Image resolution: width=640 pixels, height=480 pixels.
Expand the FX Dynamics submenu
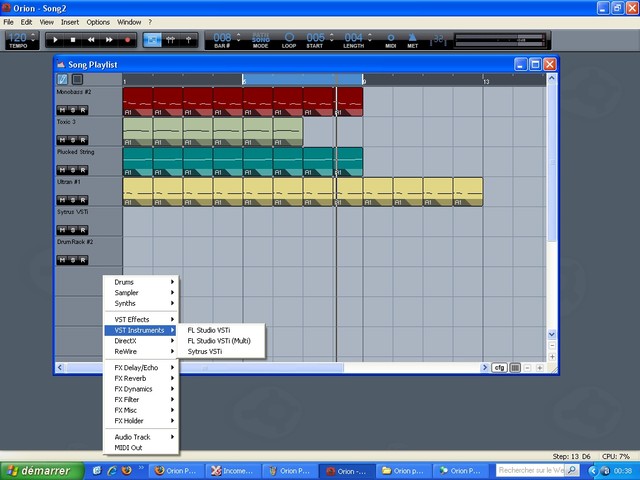pos(140,389)
